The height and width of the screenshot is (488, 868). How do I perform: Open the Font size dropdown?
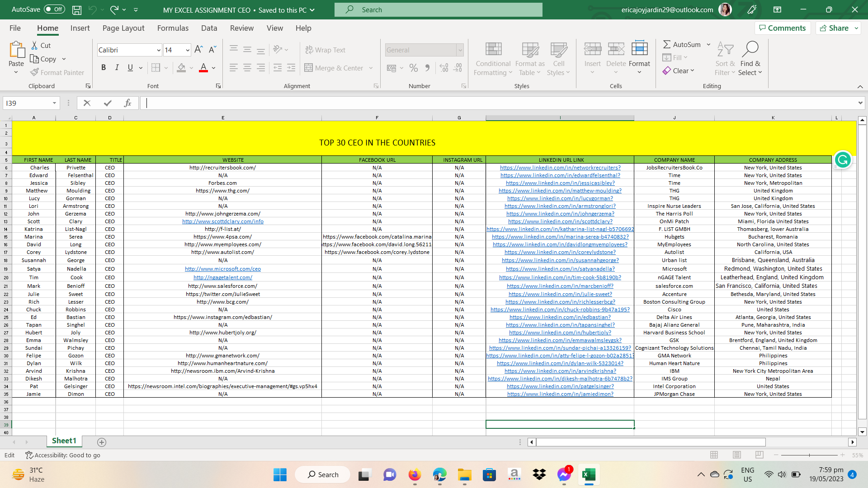[188, 50]
